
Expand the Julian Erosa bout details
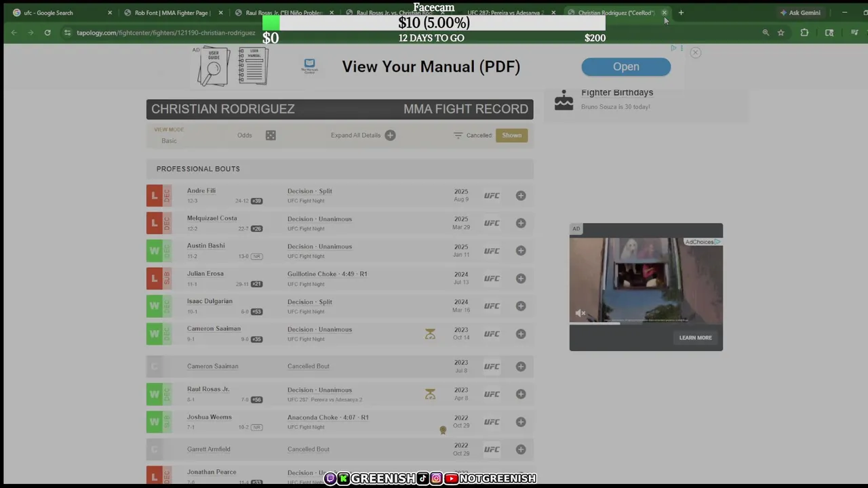[521, 279]
